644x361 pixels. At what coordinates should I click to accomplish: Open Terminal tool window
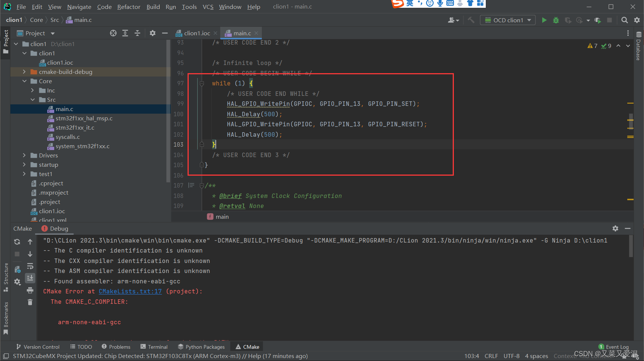[x=154, y=347]
